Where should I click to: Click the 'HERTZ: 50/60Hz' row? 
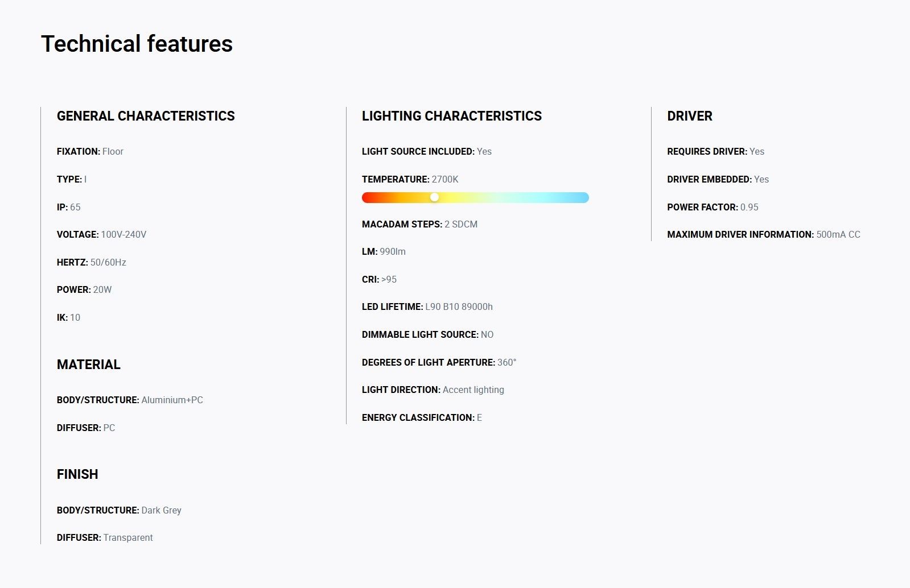92,262
